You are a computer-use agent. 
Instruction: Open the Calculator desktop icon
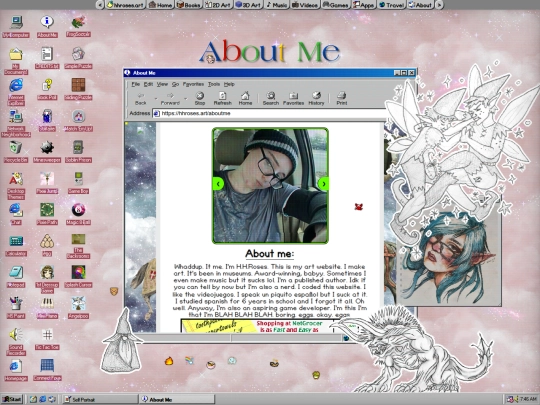click(x=16, y=245)
